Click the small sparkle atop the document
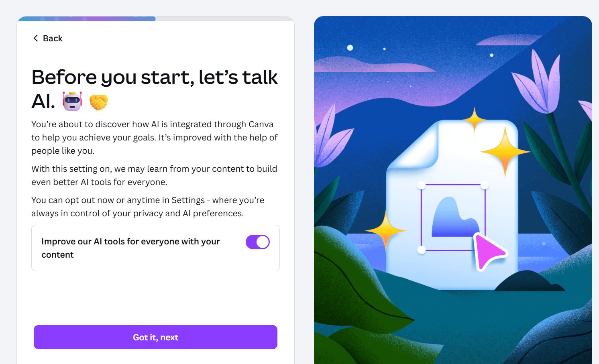 click(475, 119)
